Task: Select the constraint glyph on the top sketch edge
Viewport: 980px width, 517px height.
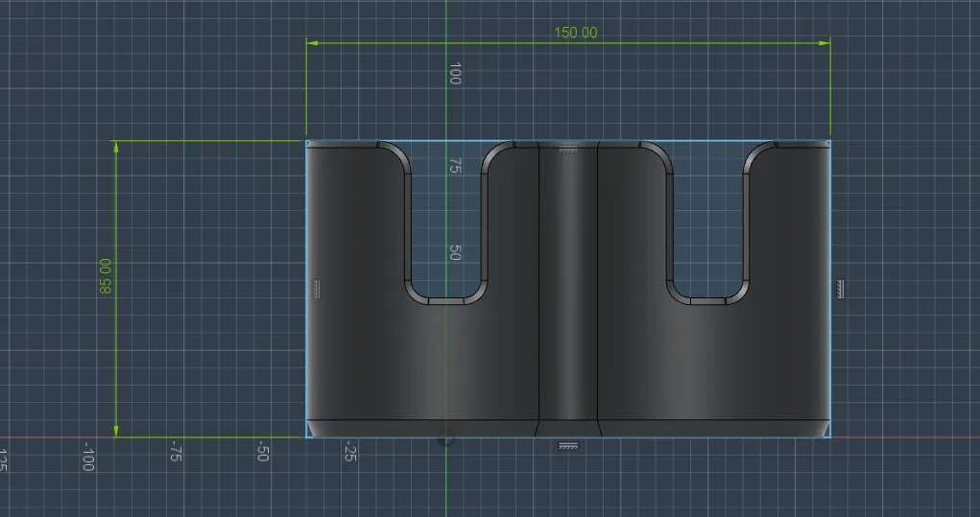Action: pyautogui.click(x=568, y=150)
